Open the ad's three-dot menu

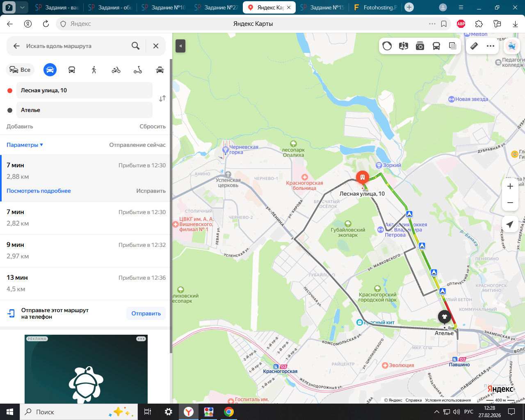(x=141, y=339)
